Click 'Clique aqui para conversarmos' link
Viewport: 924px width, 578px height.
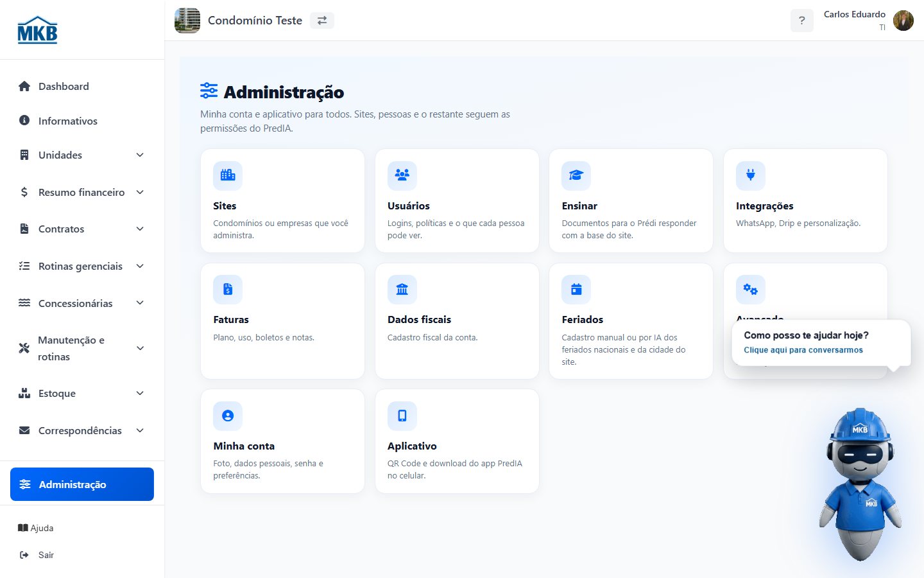[803, 350]
